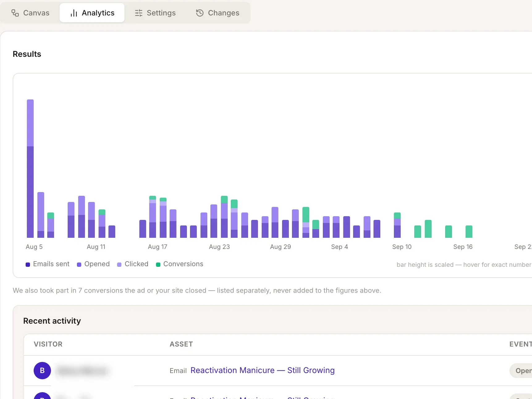Open the Canvas tab
The width and height of the screenshot is (532, 399).
click(x=30, y=13)
